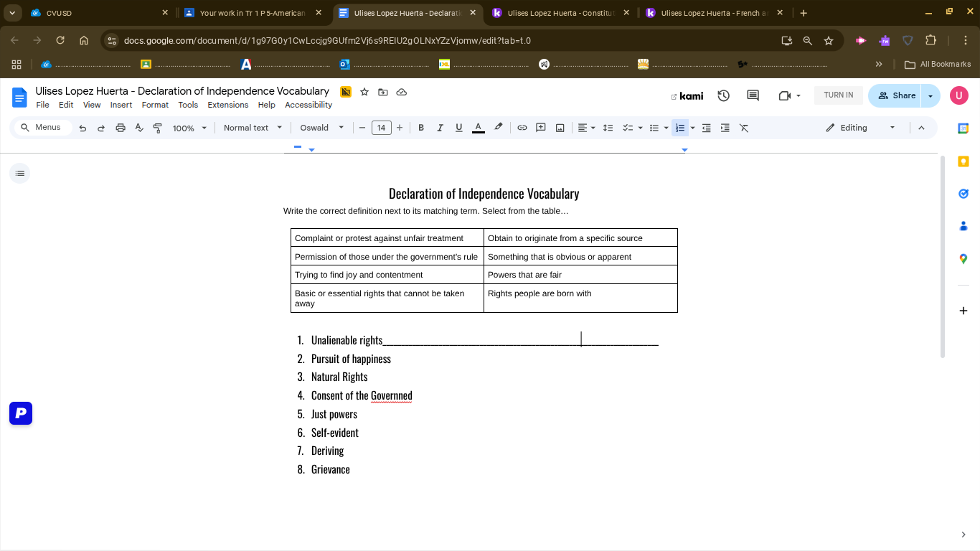The height and width of the screenshot is (551, 980).
Task: Insert a link using the toolbar icon
Action: pyautogui.click(x=522, y=127)
